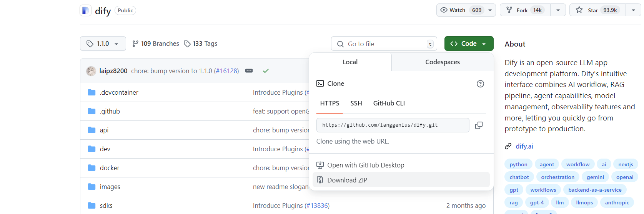
Task: View the 109 Branches link
Action: [x=156, y=43]
